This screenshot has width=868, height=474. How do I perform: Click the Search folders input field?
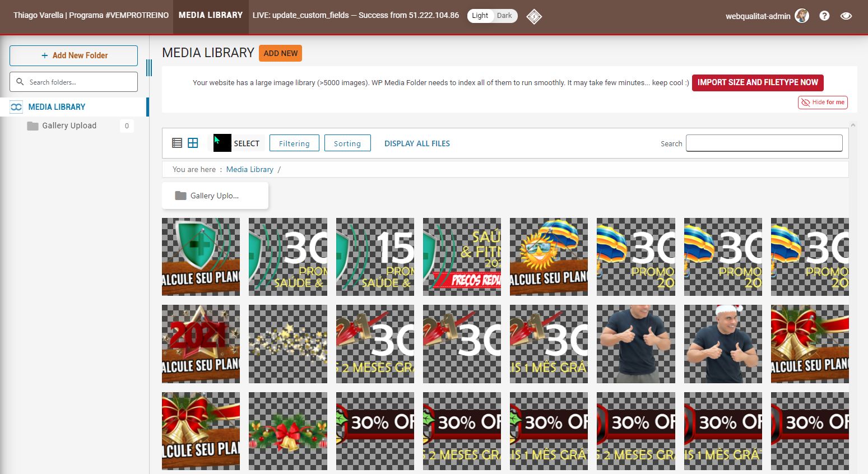click(73, 82)
